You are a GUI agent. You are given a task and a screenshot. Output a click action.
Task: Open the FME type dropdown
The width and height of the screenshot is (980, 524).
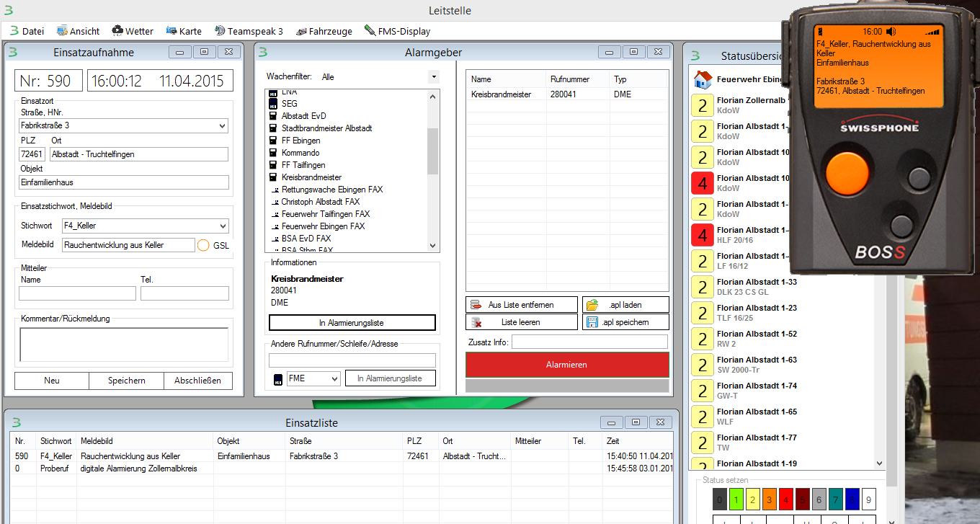[334, 378]
